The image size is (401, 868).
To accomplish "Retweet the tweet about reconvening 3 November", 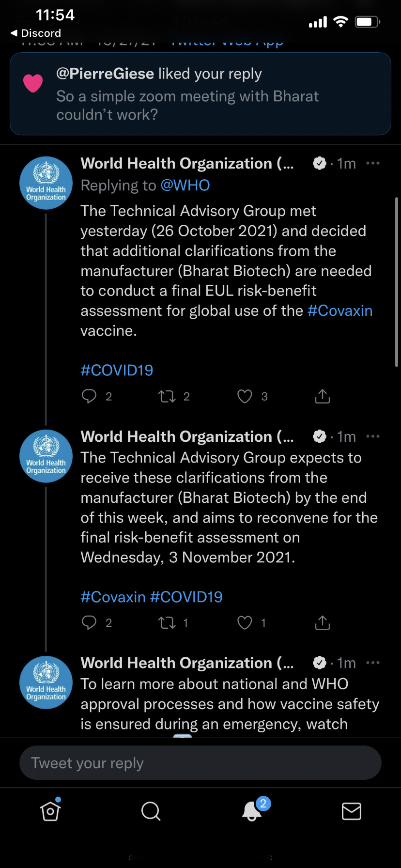I will tap(167, 623).
